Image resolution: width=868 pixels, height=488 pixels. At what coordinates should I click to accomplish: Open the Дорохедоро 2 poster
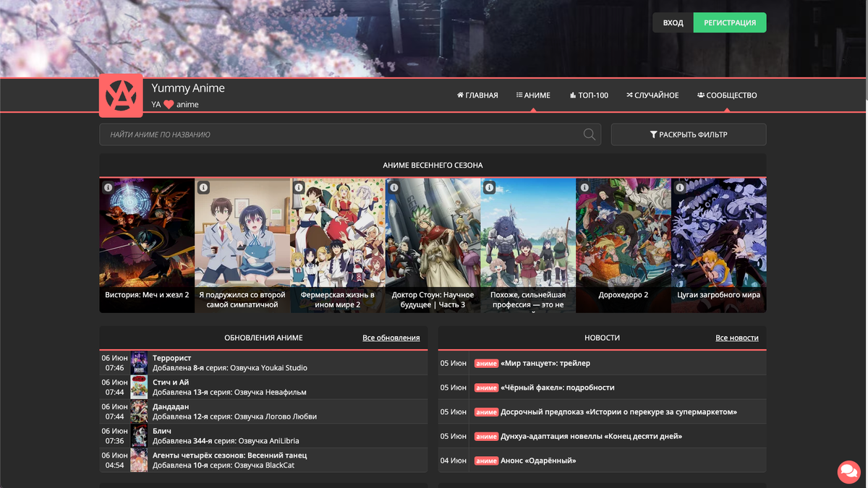pyautogui.click(x=624, y=246)
